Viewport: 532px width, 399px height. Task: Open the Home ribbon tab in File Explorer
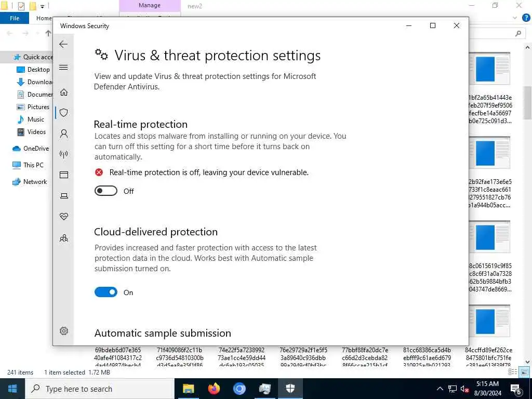point(44,18)
